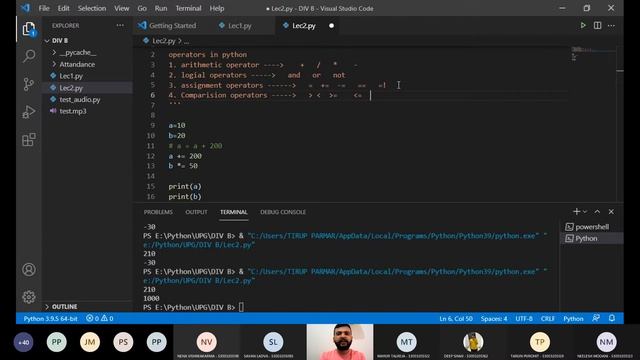Select Python 3.9.5 64-bit interpreter
This screenshot has width=640, height=360.
pyautogui.click(x=50, y=318)
